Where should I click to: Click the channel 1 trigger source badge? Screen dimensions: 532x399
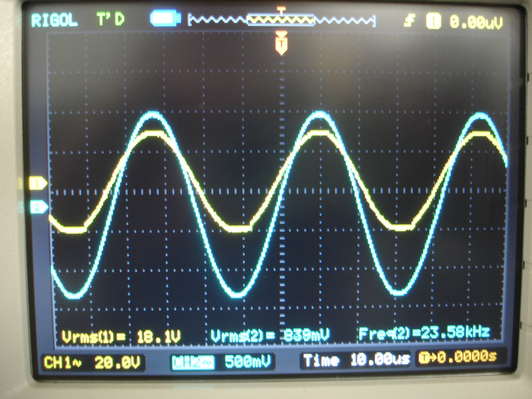[434, 21]
